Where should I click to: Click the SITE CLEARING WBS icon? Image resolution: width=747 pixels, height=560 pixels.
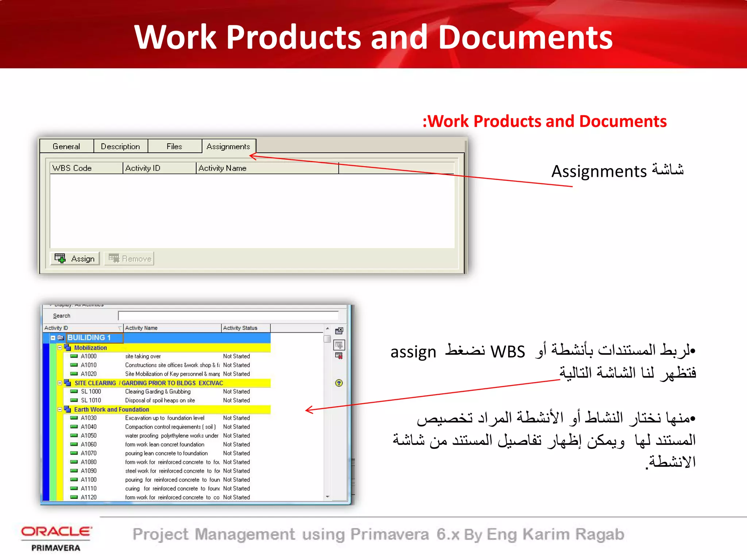pyautogui.click(x=67, y=383)
